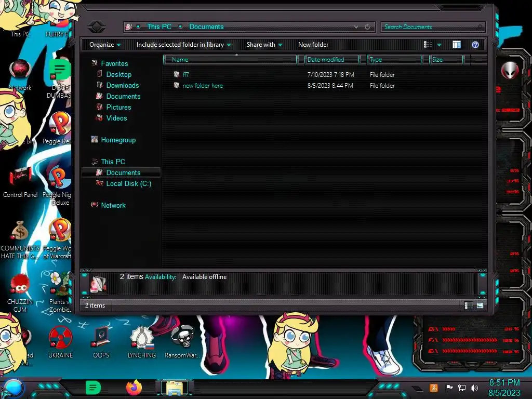Click Documents in address breadcrumb
The image size is (532, 399).
(x=206, y=27)
